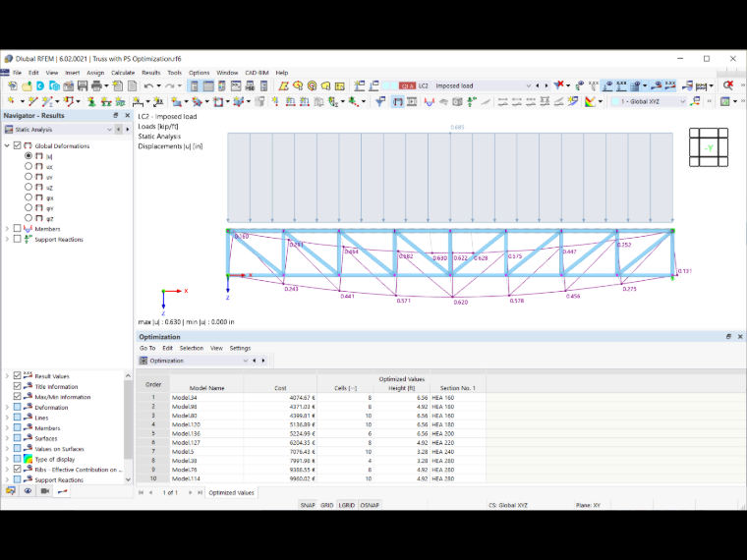Collapse the Global Deformations tree node

tap(7, 145)
